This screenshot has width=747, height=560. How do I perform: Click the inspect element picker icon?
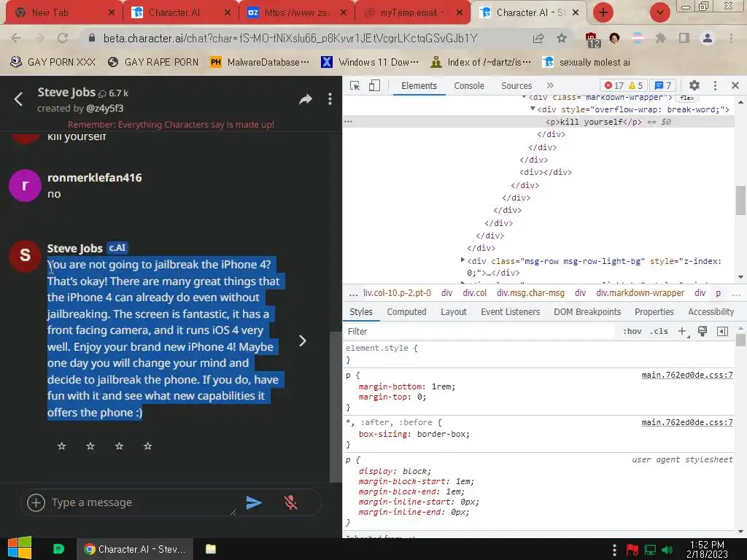click(355, 86)
